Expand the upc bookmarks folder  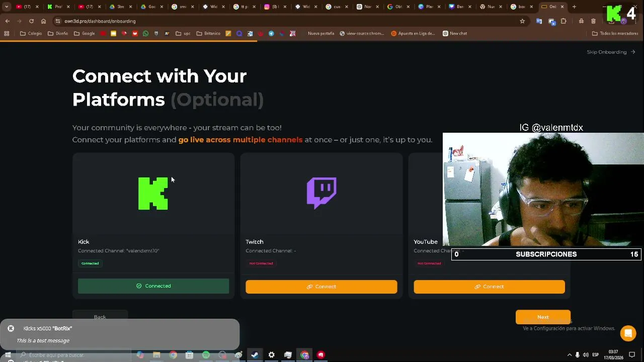[x=183, y=33]
